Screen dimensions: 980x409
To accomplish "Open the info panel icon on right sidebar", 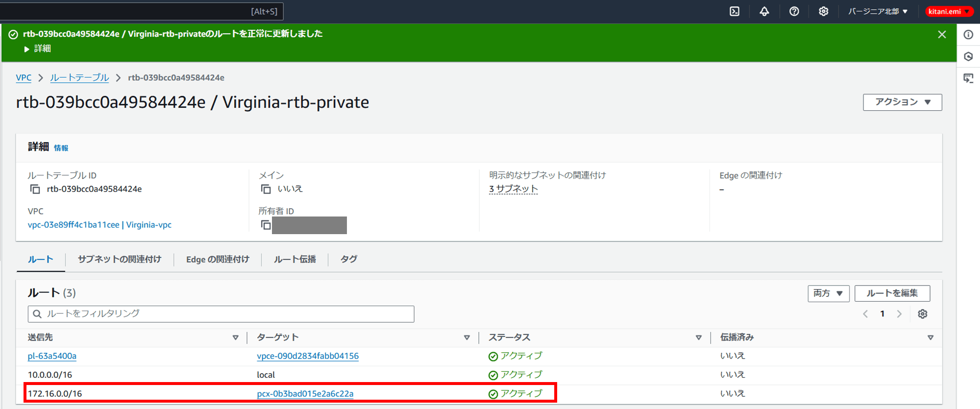I will tap(968, 35).
